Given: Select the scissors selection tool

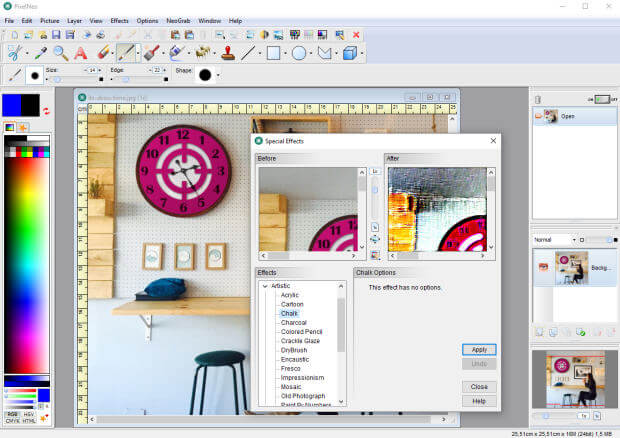Looking at the screenshot, I should [15, 53].
